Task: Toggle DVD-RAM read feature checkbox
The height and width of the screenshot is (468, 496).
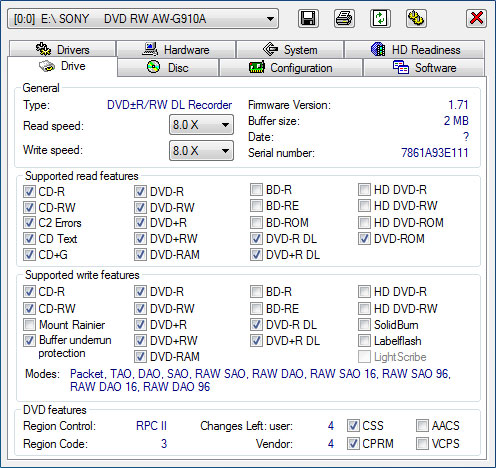Action: [140, 255]
